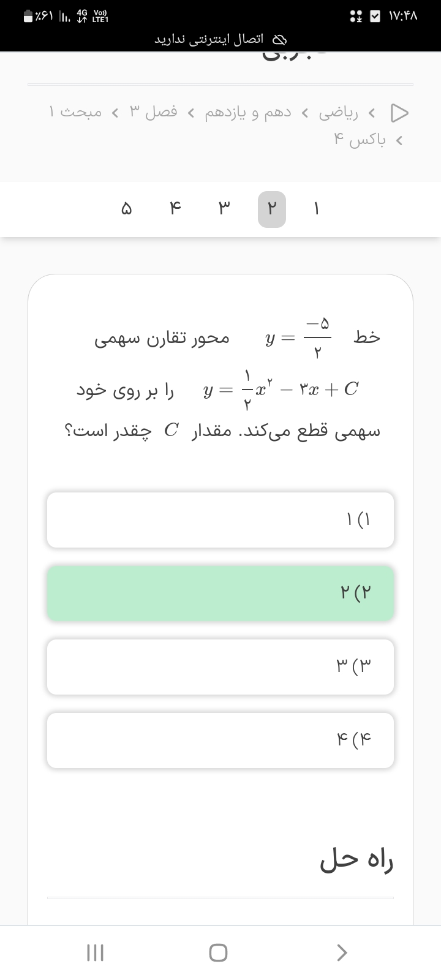Go to question number ۱
The image size is (441, 980).
[316, 209]
